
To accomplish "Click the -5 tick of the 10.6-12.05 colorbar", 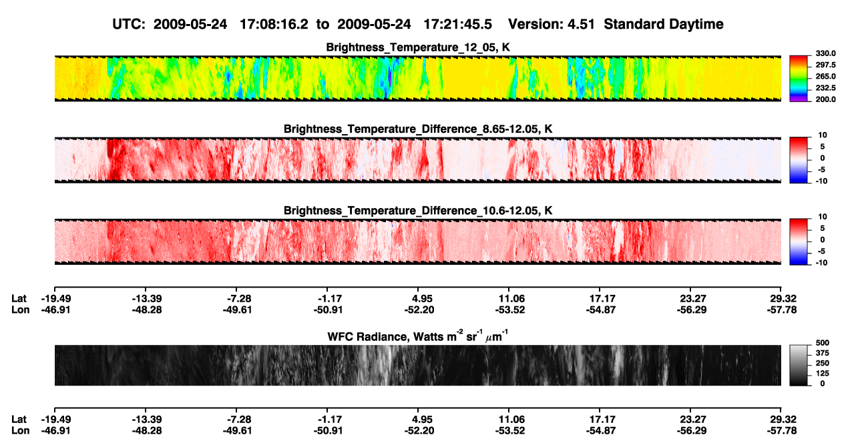I will coord(822,252).
